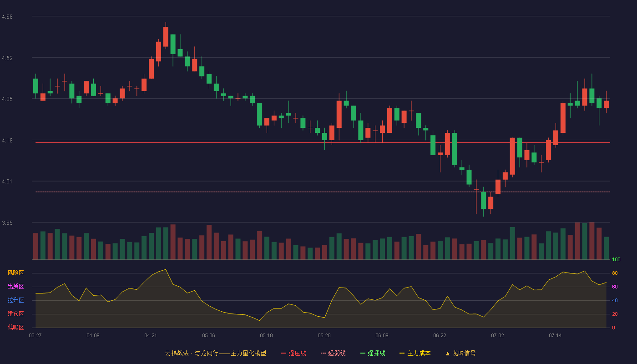Toggle the 强压线 legend entry
The height and width of the screenshot is (364, 637).
coord(293,354)
